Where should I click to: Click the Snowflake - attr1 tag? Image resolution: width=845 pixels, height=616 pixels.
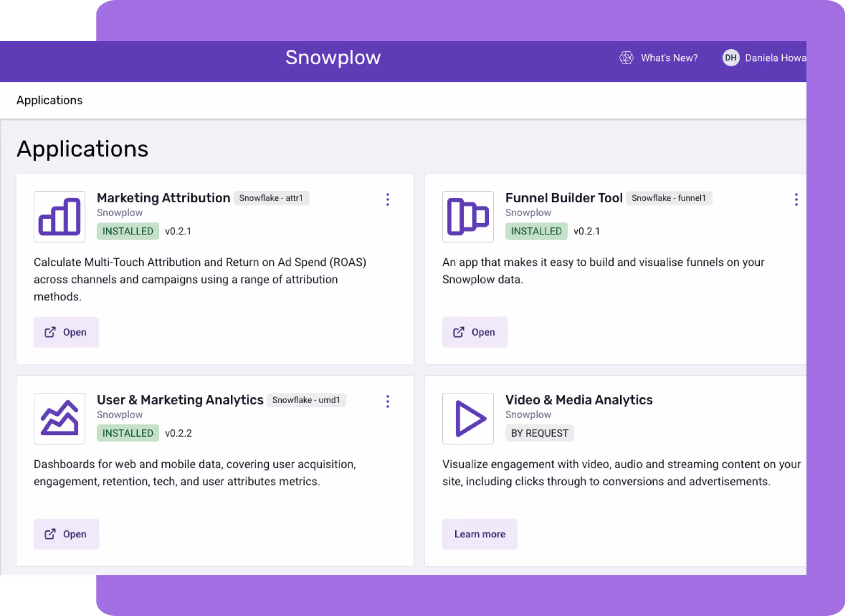271,198
